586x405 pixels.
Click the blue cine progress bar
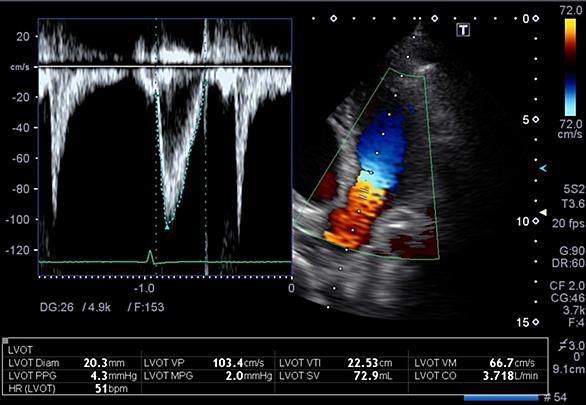coord(501,397)
